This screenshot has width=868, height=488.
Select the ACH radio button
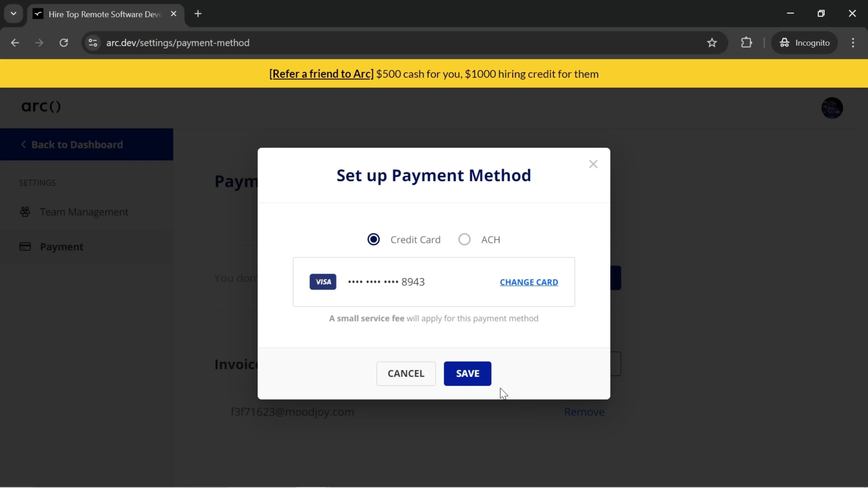465,239
